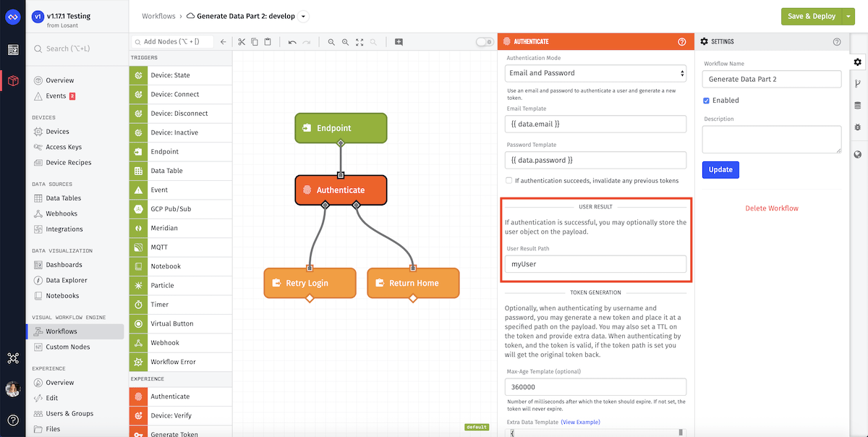Focus the Password Template field
Viewport: 868px width, 437px height.
click(595, 160)
